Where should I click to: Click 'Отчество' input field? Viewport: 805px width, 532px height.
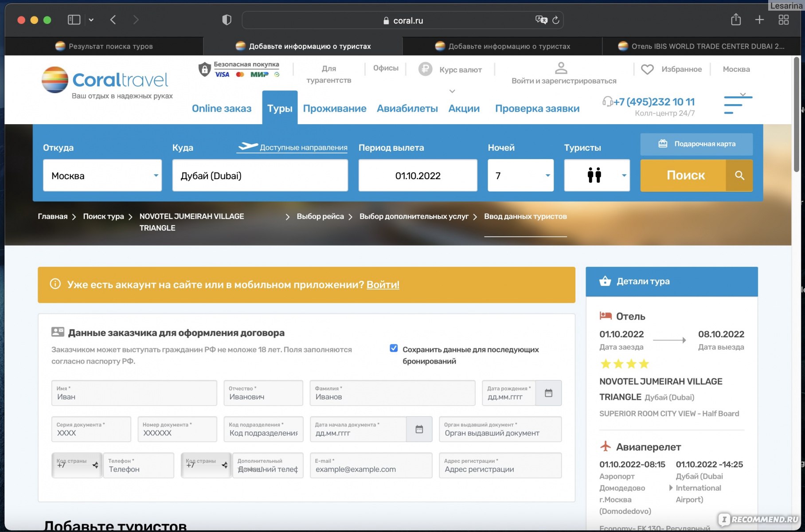pyautogui.click(x=263, y=393)
